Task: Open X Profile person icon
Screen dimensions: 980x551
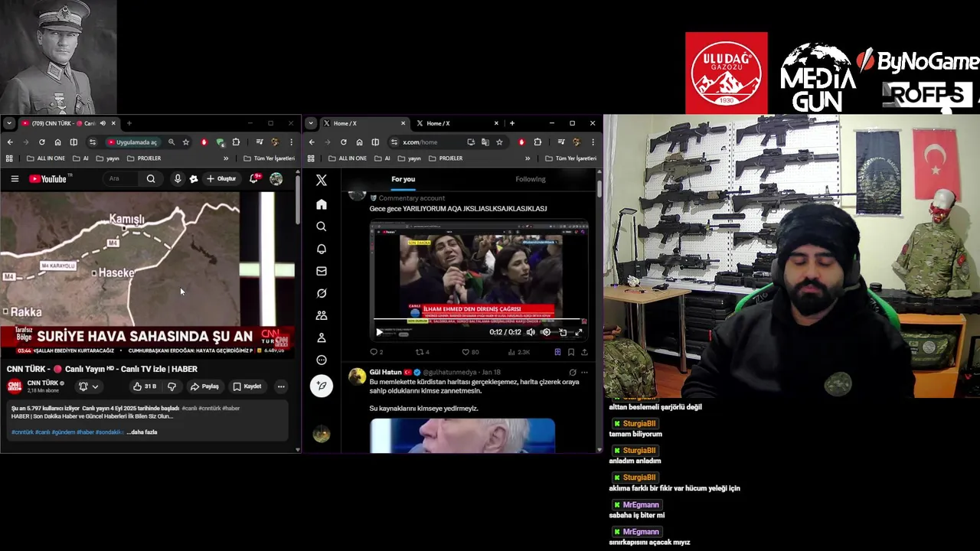Action: 322,337
